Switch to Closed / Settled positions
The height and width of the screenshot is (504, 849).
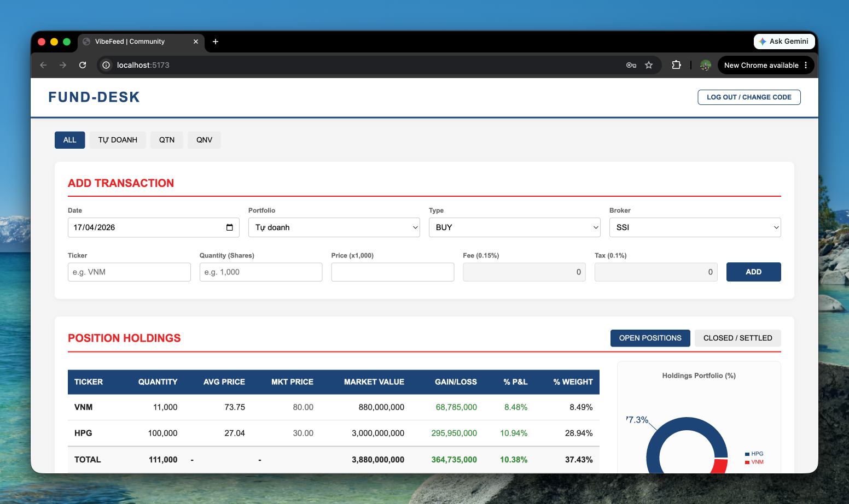pos(737,338)
